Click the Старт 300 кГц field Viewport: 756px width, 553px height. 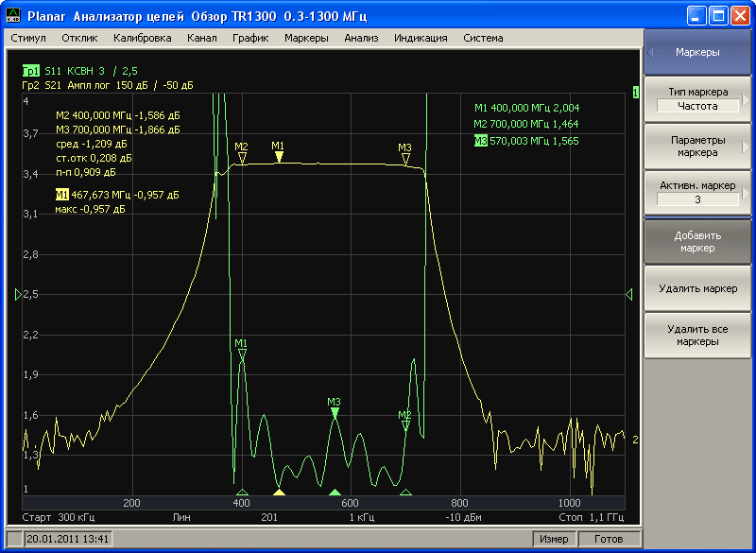pos(55,518)
